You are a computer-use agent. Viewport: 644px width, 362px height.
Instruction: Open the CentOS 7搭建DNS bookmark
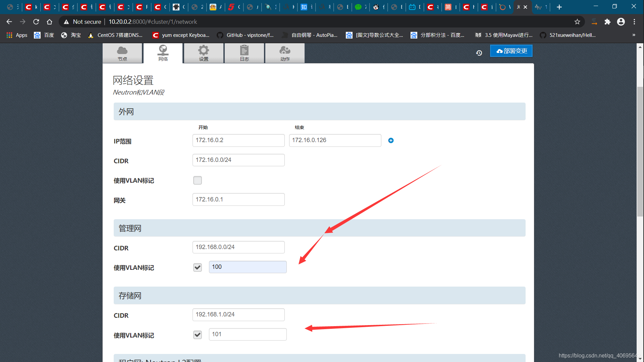pyautogui.click(x=115, y=35)
